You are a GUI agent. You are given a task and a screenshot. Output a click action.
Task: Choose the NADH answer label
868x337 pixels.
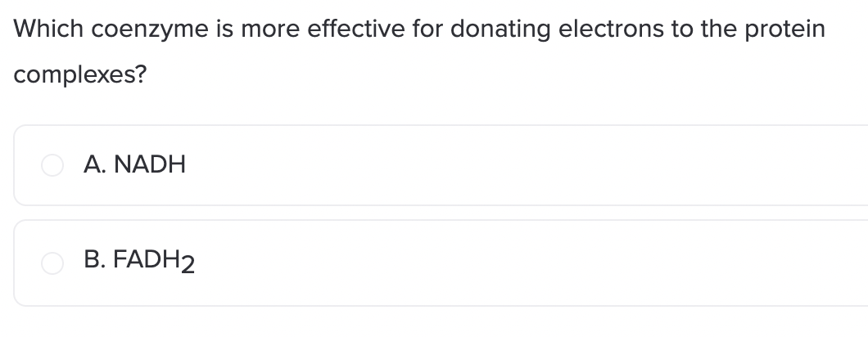pos(134,164)
